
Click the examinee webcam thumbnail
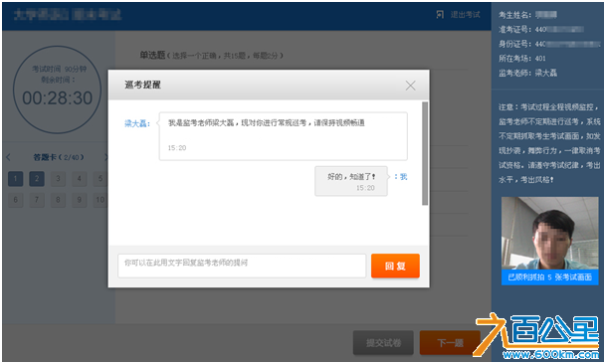(x=549, y=233)
